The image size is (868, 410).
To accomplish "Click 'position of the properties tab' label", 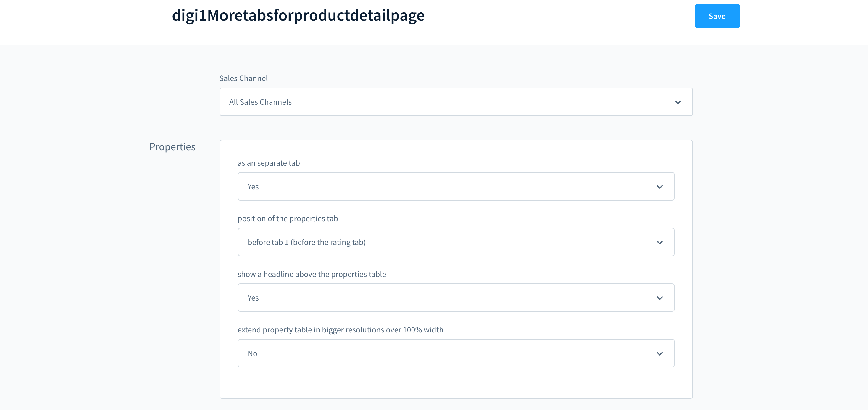I will pyautogui.click(x=288, y=219).
